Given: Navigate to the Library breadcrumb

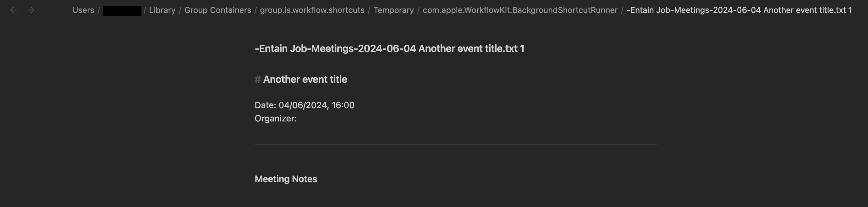Looking at the screenshot, I should click(x=162, y=10).
